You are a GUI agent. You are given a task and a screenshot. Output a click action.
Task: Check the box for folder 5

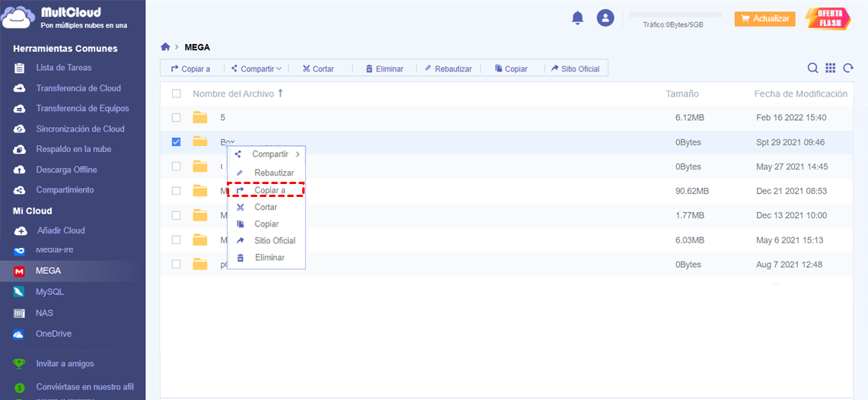point(176,117)
